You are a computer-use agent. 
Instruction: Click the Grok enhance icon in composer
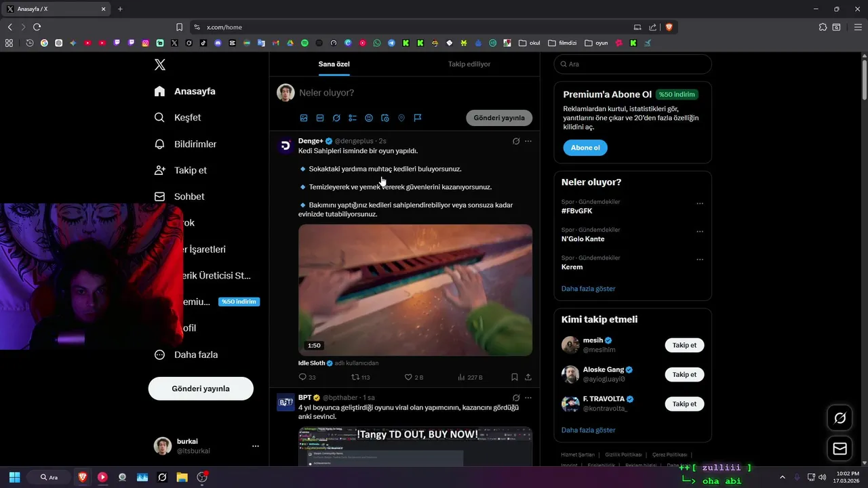pyautogui.click(x=336, y=118)
